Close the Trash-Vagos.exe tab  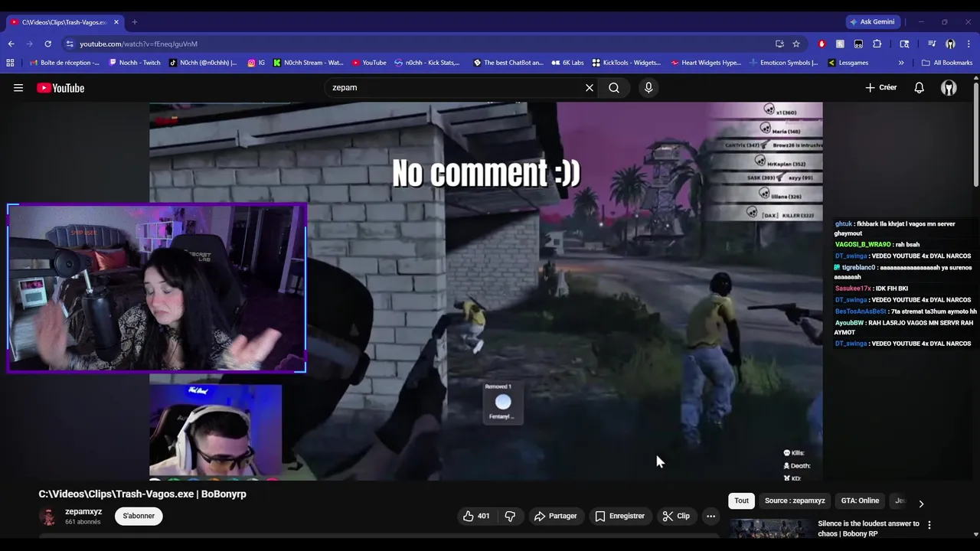(116, 22)
